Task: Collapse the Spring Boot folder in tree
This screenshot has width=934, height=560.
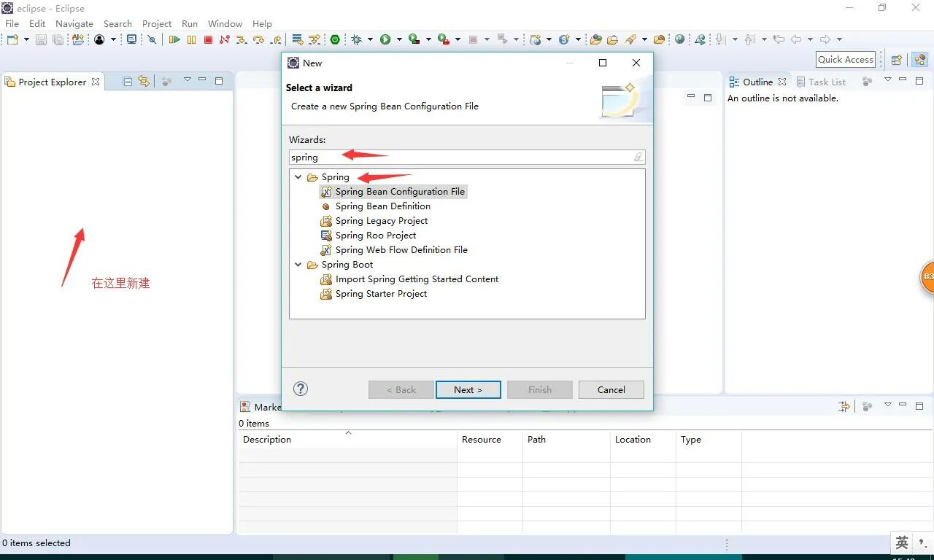Action: [x=298, y=265]
